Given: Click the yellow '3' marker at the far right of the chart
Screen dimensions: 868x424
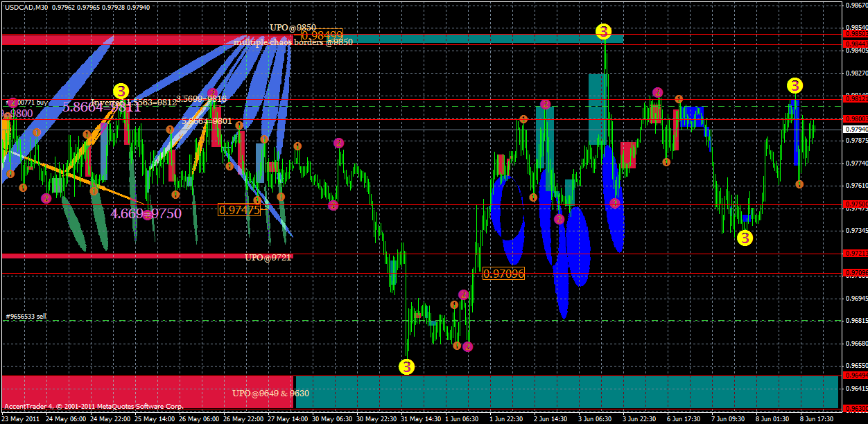Looking at the screenshot, I should [x=794, y=87].
